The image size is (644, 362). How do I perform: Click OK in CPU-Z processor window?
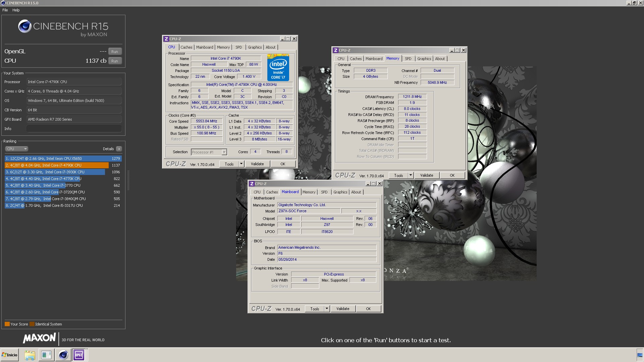[283, 164]
